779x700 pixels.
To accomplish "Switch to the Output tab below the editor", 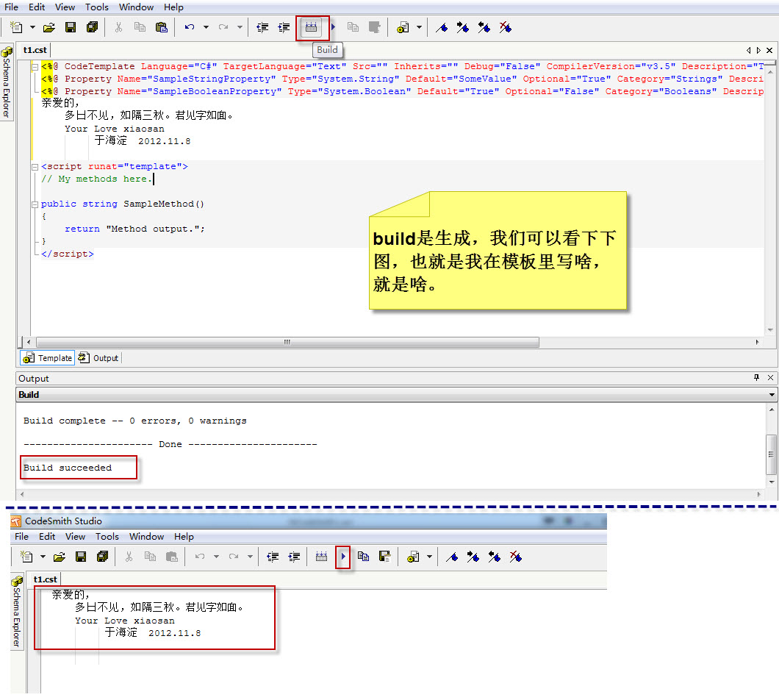I will click(x=98, y=358).
